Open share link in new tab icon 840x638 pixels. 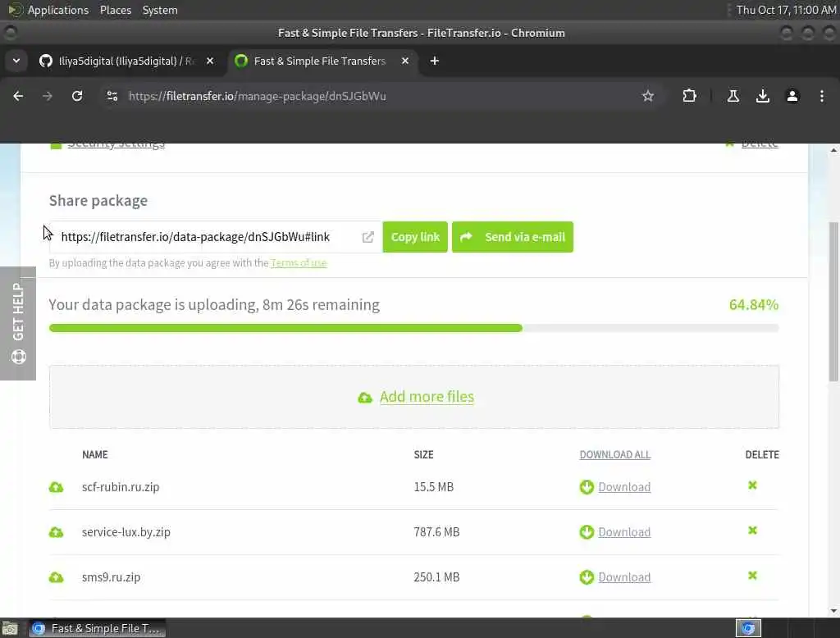pyautogui.click(x=367, y=237)
